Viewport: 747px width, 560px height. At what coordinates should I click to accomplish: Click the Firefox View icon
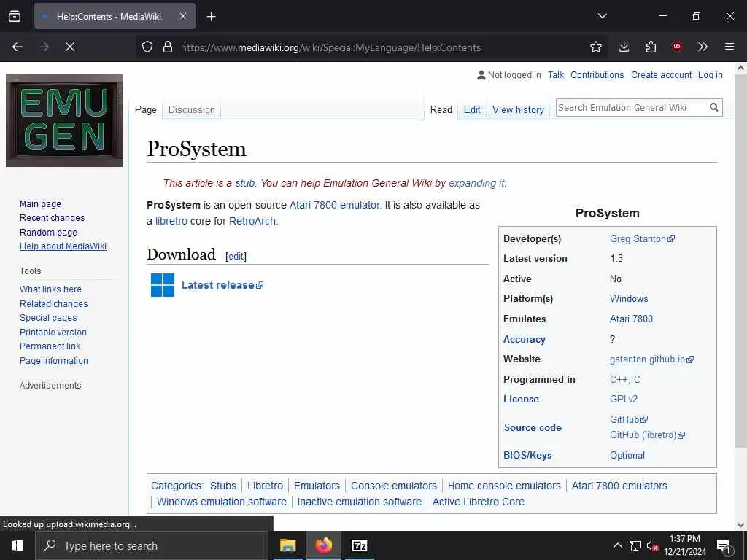15,16
